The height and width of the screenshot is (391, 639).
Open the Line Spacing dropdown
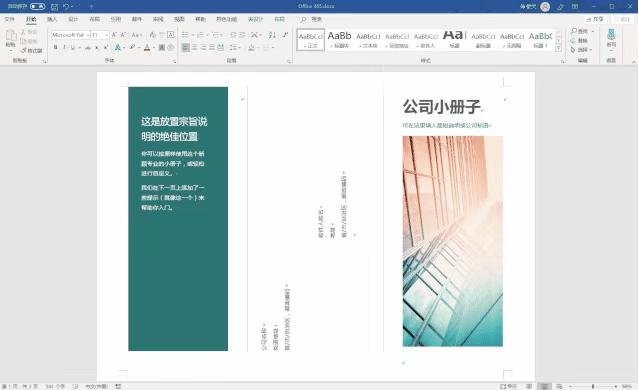[235, 48]
